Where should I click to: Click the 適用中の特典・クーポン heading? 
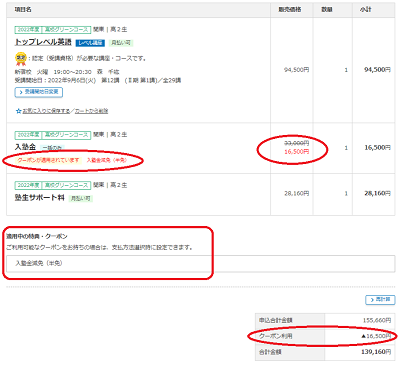[x=37, y=236]
